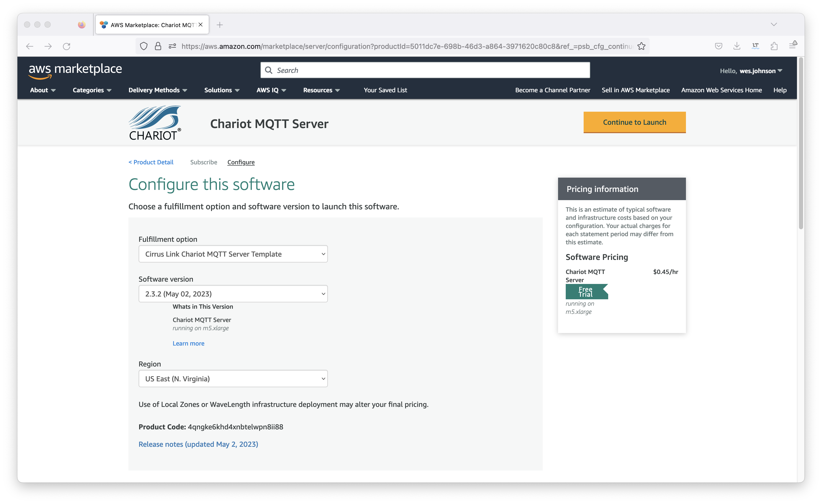Expand the list all tabs chevron

774,25
